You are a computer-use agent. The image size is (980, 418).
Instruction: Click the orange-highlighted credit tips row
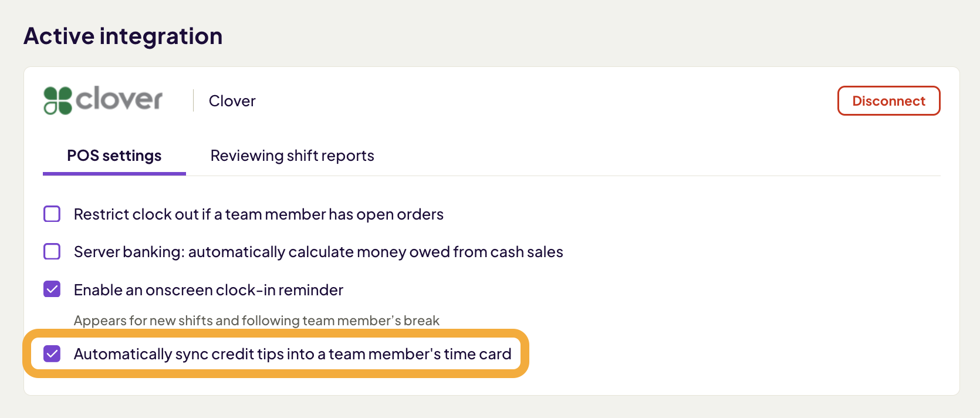(x=276, y=353)
